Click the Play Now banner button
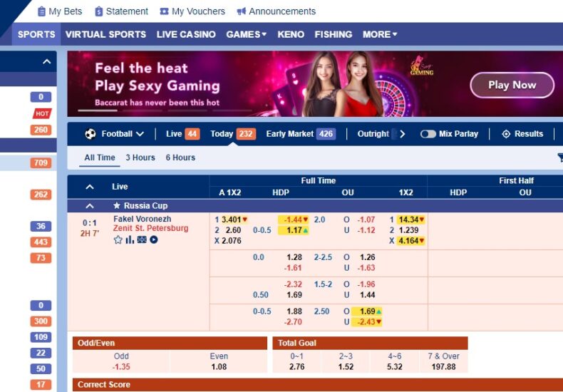Image resolution: width=563 pixels, height=392 pixels. click(512, 85)
